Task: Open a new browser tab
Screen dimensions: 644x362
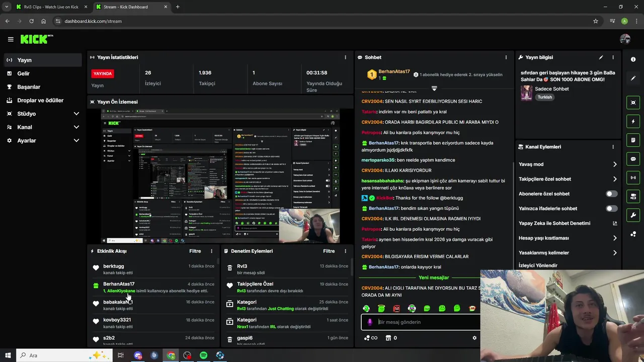Action: [x=178, y=7]
